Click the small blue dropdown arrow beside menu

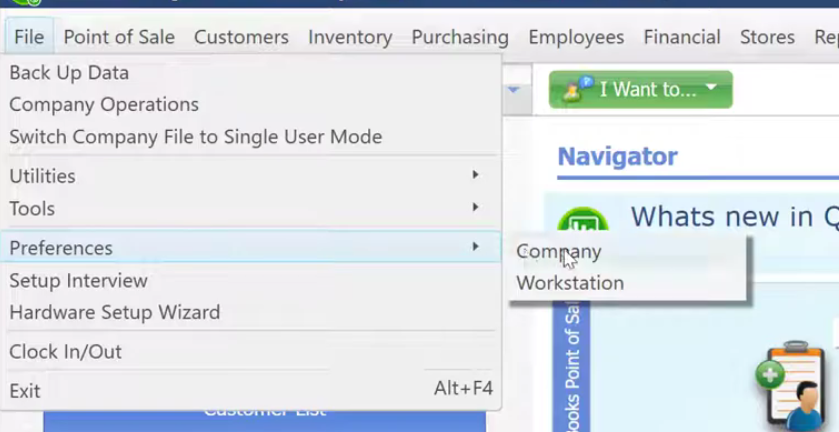point(514,89)
